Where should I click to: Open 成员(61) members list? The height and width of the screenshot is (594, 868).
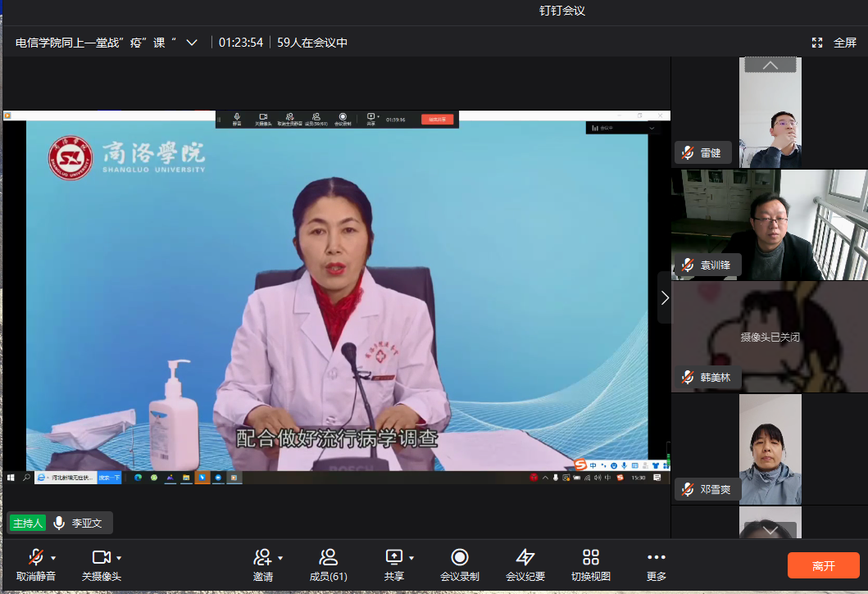point(328,558)
